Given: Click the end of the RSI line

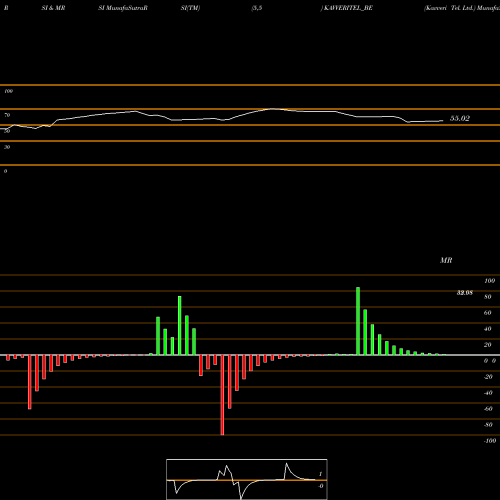Looking at the screenshot, I should tap(443, 121).
